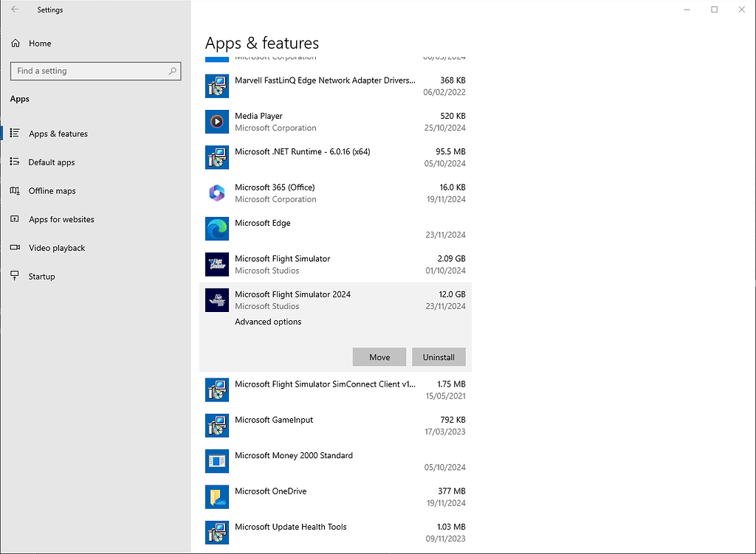The image size is (756, 554).
Task: Click the Move button
Action: click(379, 357)
